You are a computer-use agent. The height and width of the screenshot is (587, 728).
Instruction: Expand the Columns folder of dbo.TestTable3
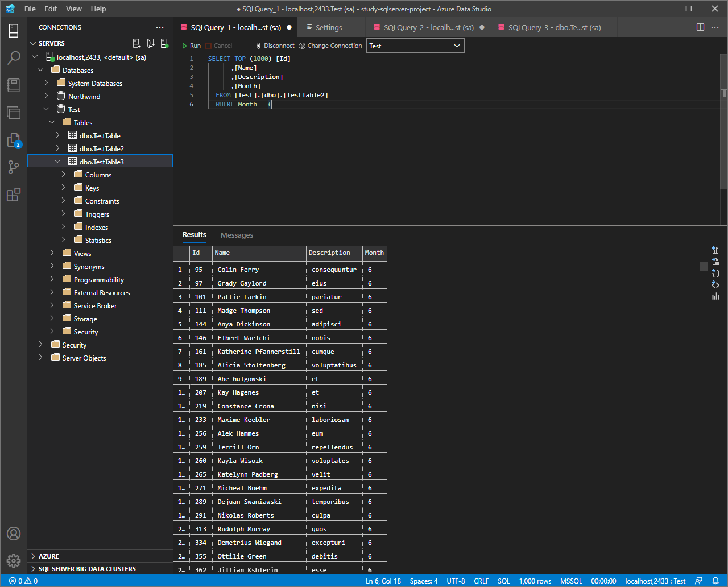pos(64,175)
